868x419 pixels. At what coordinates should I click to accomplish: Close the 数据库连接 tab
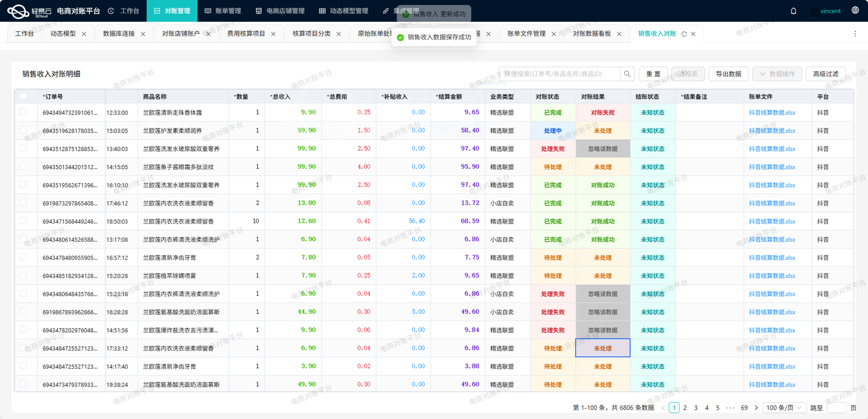point(143,34)
